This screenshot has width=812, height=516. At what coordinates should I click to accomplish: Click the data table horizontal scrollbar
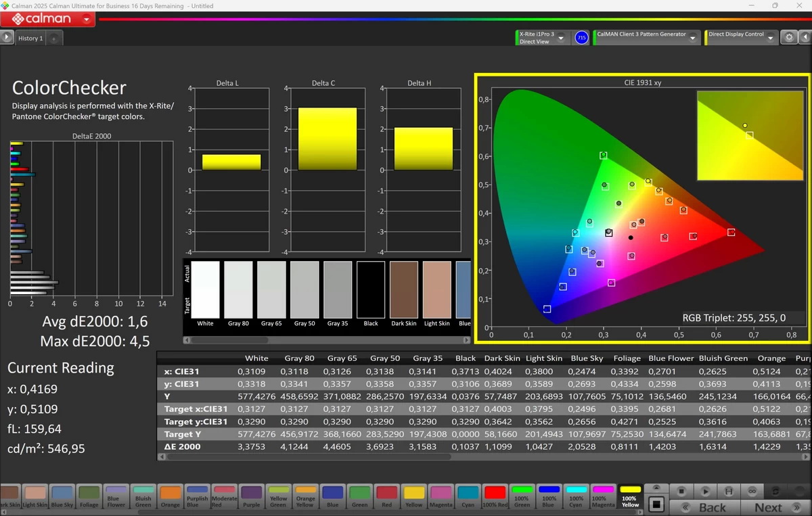pyautogui.click(x=308, y=457)
